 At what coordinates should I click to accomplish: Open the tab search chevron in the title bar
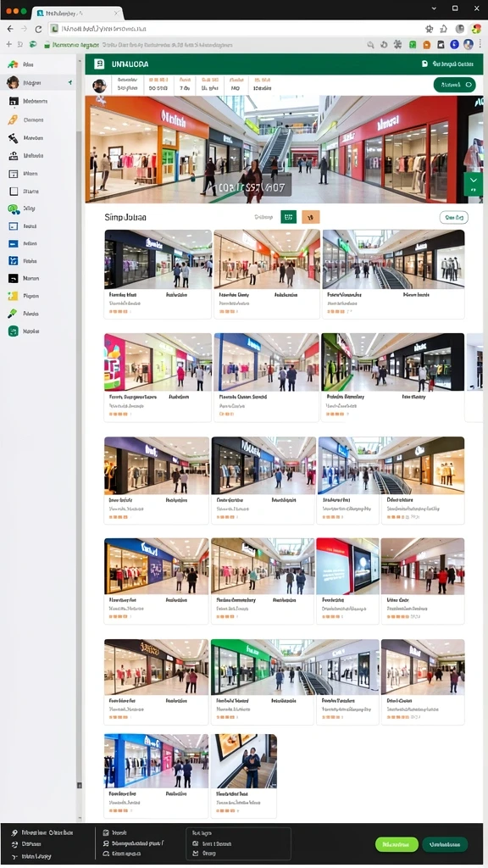click(x=434, y=8)
